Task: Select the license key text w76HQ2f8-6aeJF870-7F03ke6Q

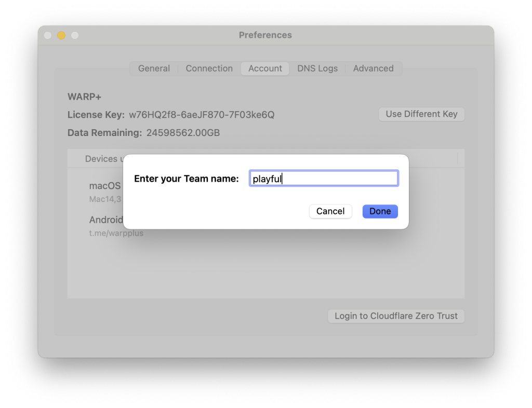Action: point(202,115)
